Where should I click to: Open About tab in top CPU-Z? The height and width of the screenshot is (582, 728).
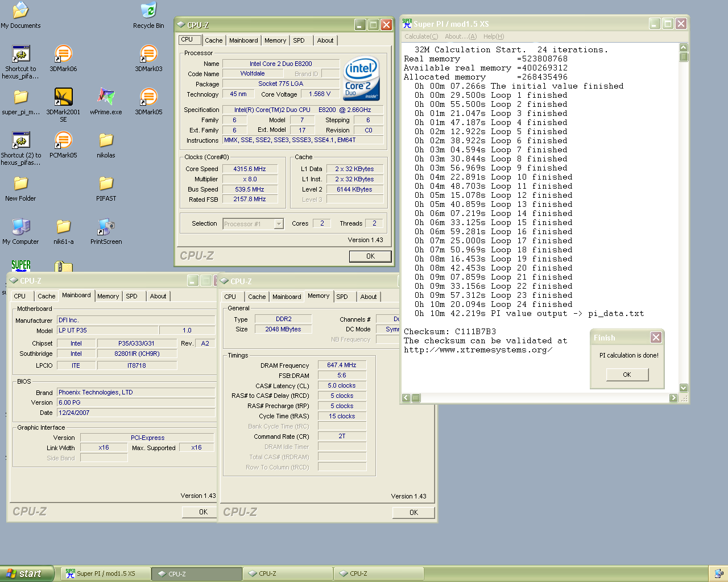tap(325, 40)
